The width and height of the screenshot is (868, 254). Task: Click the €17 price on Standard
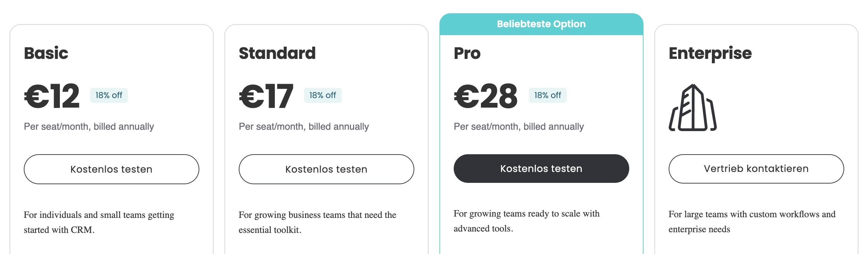[266, 96]
